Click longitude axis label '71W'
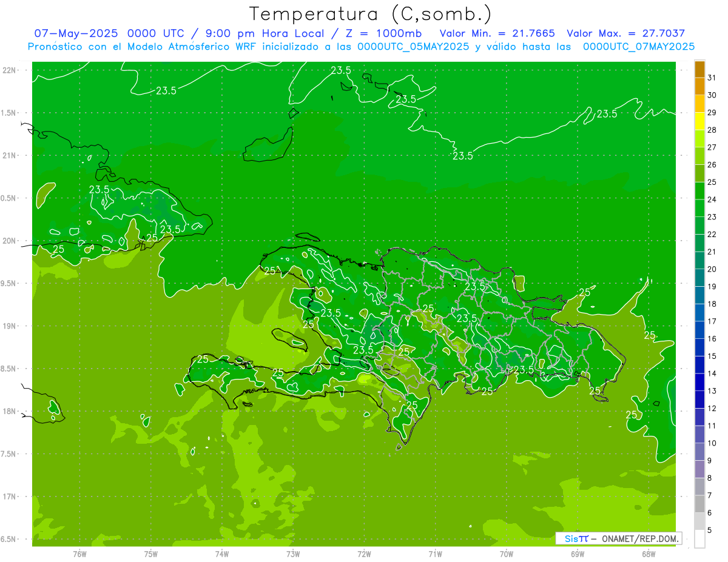This screenshot has height=562, width=728. point(435,554)
